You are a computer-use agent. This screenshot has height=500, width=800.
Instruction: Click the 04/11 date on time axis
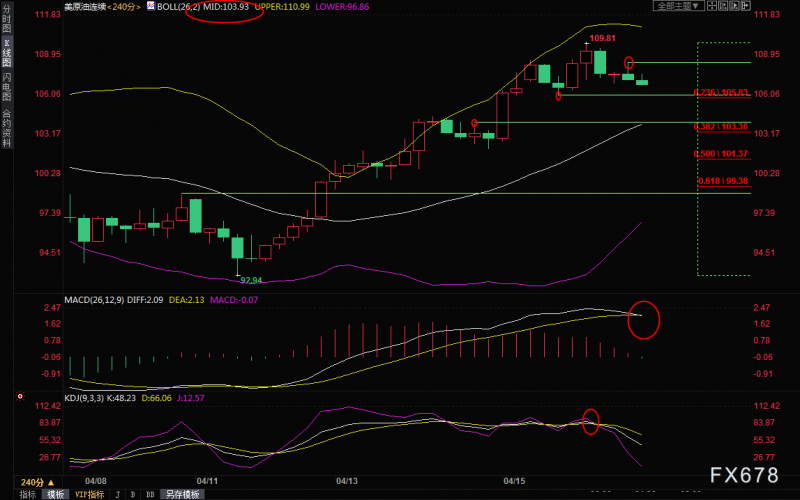207,481
